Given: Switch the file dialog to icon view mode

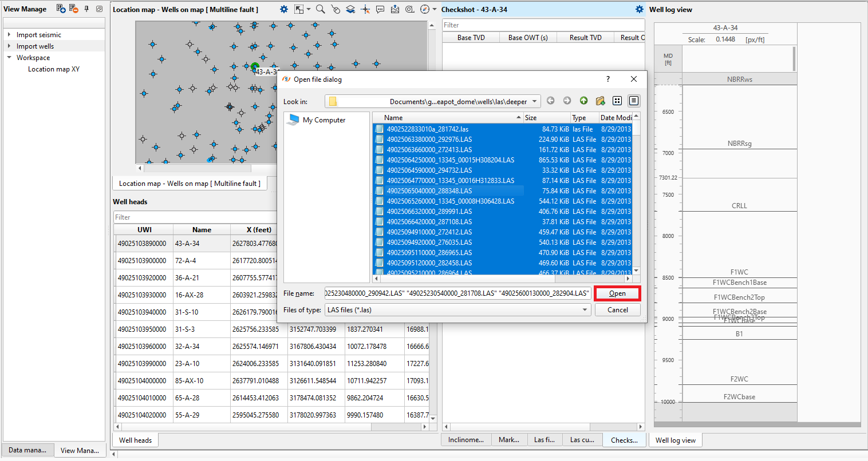Looking at the screenshot, I should (x=617, y=100).
